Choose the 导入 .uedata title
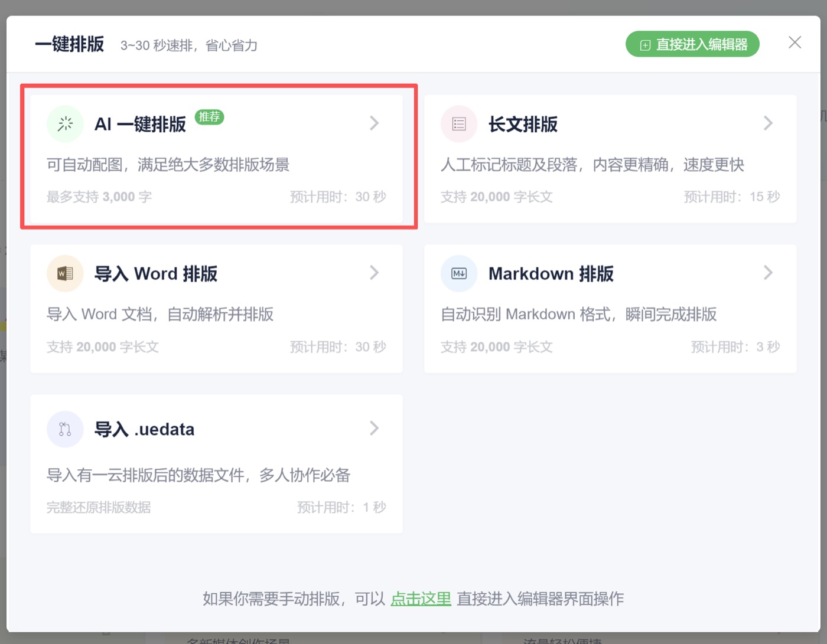This screenshot has width=827, height=644. click(145, 430)
